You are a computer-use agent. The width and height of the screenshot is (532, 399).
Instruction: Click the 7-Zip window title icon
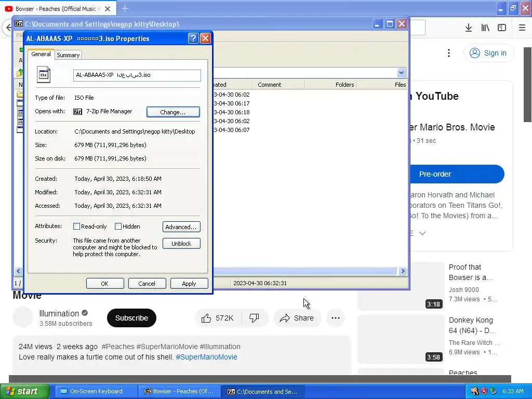point(19,24)
